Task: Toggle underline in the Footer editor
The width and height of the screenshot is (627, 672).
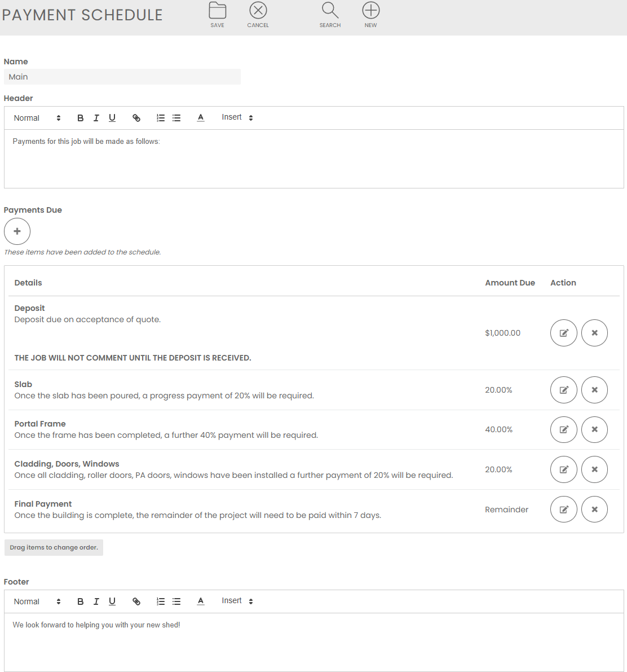Action: [112, 601]
